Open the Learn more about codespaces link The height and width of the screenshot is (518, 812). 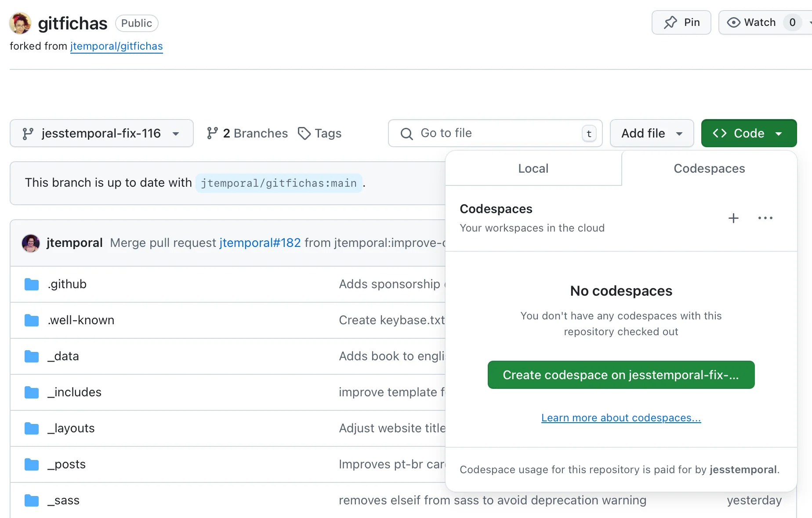621,417
